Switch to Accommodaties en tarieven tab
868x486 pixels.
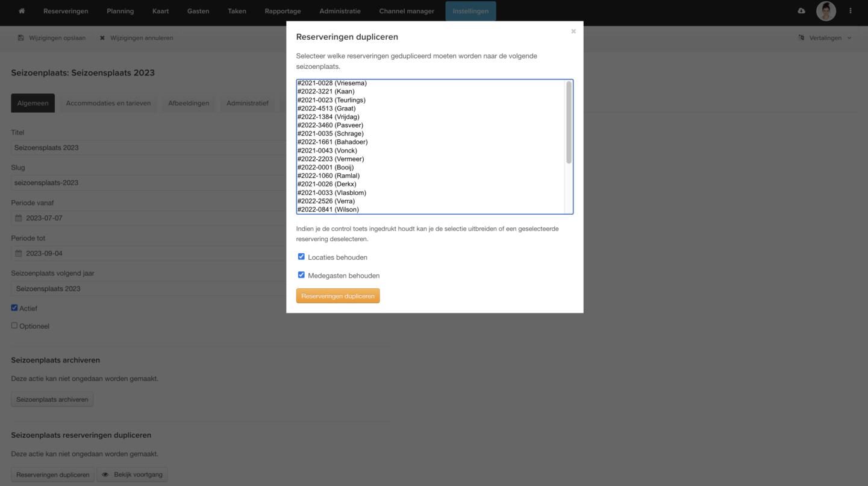(x=108, y=103)
